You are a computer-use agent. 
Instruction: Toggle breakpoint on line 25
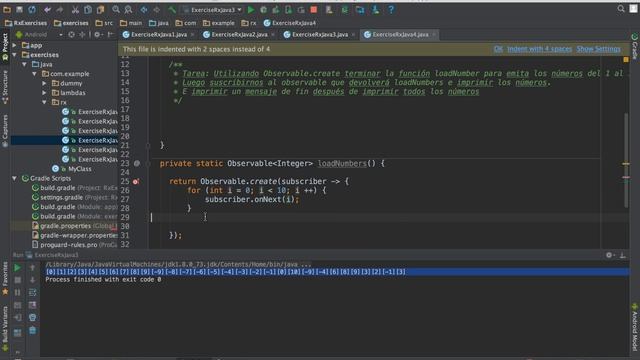(x=136, y=181)
